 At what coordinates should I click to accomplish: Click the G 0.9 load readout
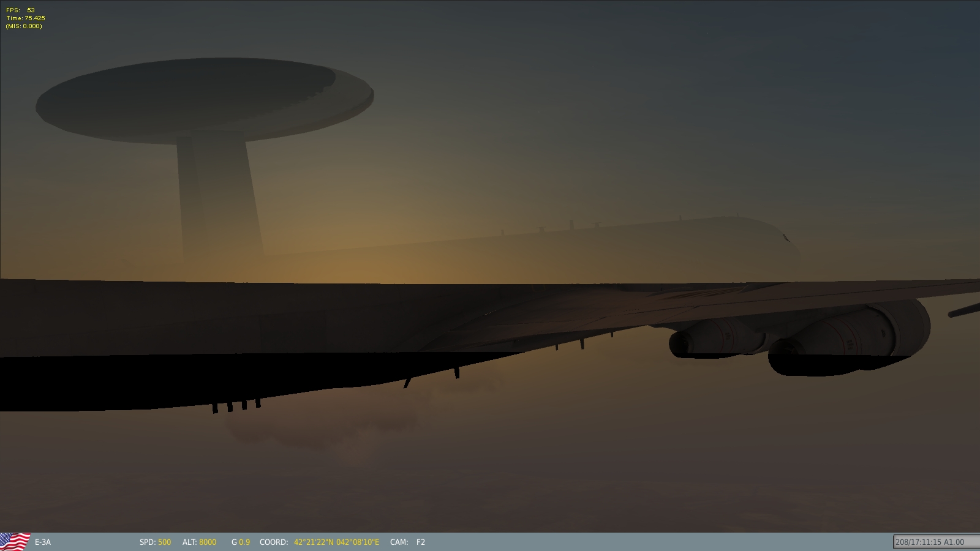241,542
